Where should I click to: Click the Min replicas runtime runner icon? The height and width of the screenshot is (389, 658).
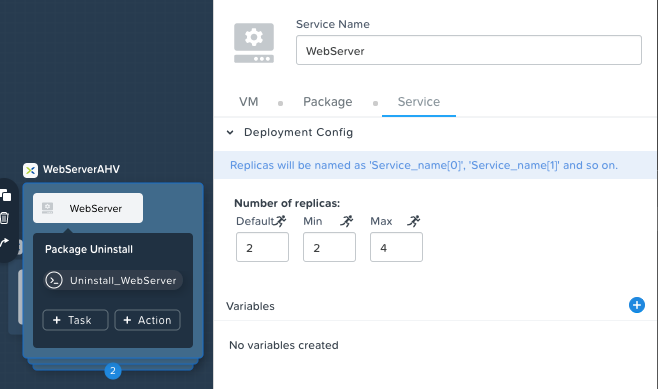click(x=347, y=221)
